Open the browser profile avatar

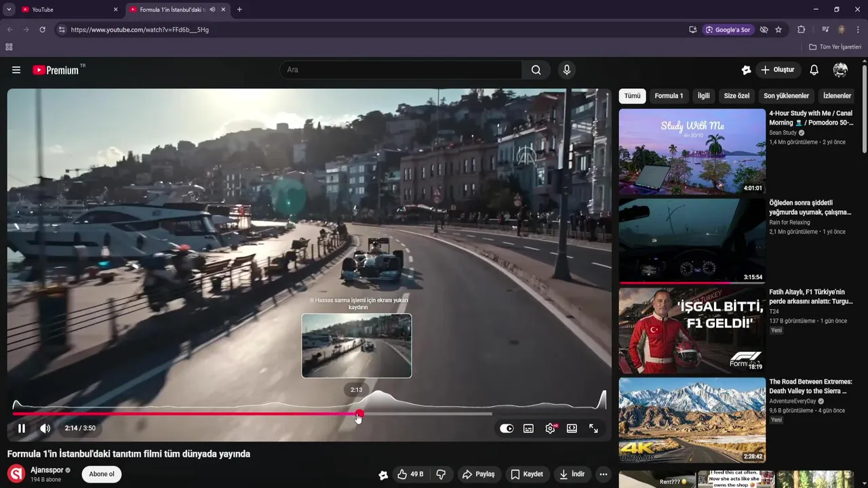point(842,30)
